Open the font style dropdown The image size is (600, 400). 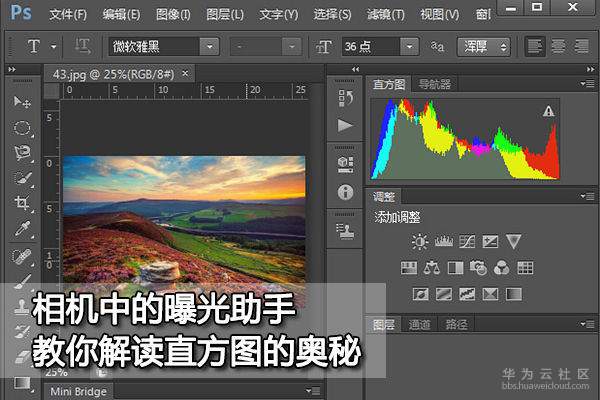pos(291,47)
